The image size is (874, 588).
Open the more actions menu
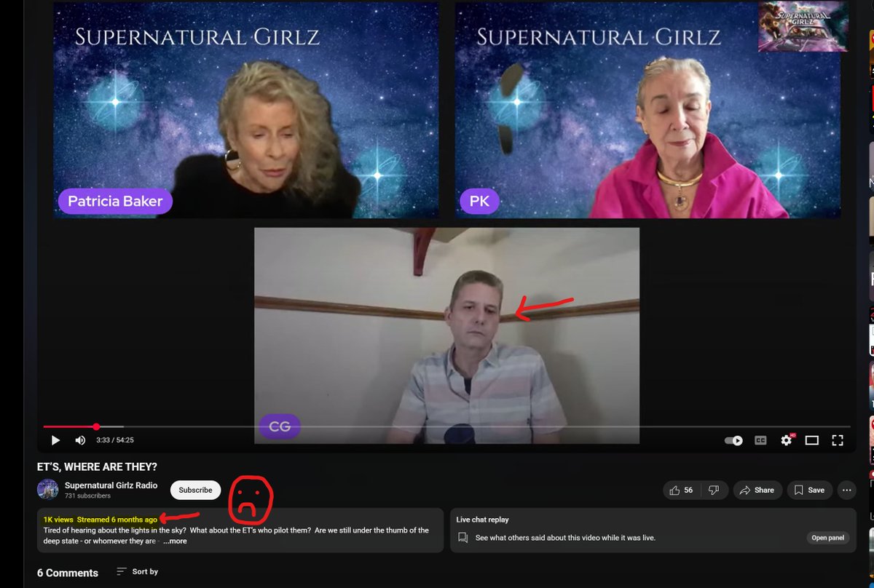click(x=846, y=490)
